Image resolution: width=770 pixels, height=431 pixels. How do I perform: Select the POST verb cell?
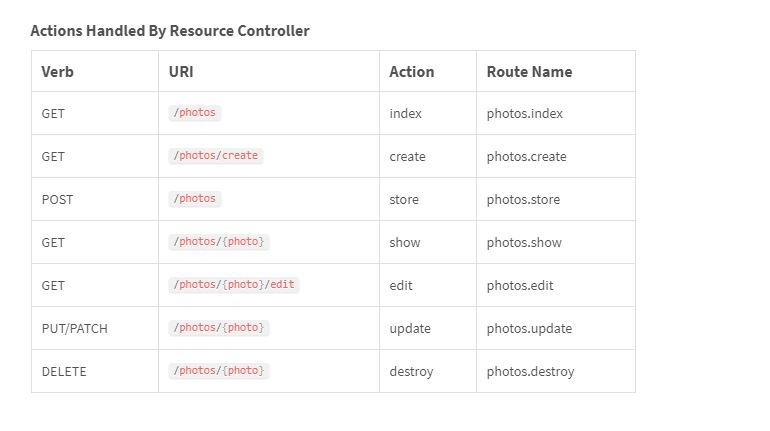tap(57, 200)
